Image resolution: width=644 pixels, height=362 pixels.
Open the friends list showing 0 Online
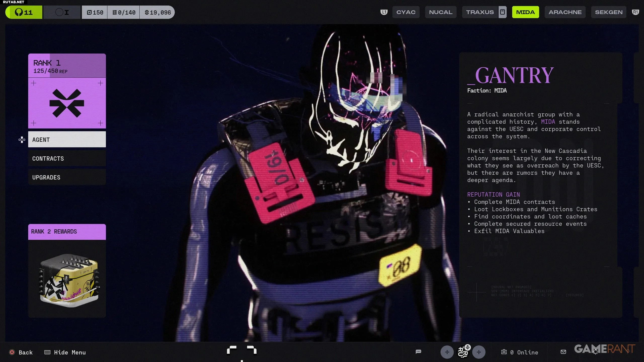[x=519, y=352]
